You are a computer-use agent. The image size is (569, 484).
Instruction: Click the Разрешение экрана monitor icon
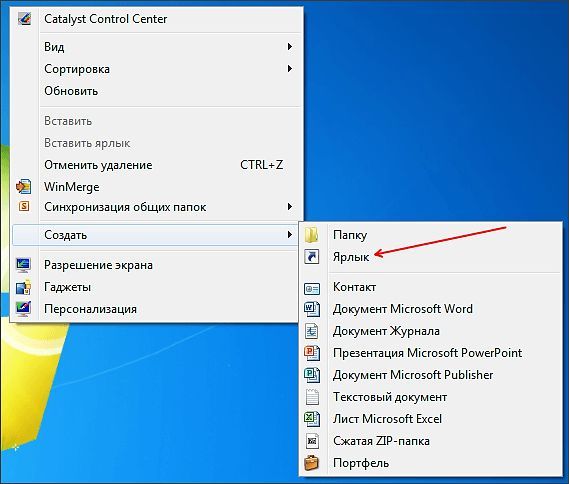[24, 265]
